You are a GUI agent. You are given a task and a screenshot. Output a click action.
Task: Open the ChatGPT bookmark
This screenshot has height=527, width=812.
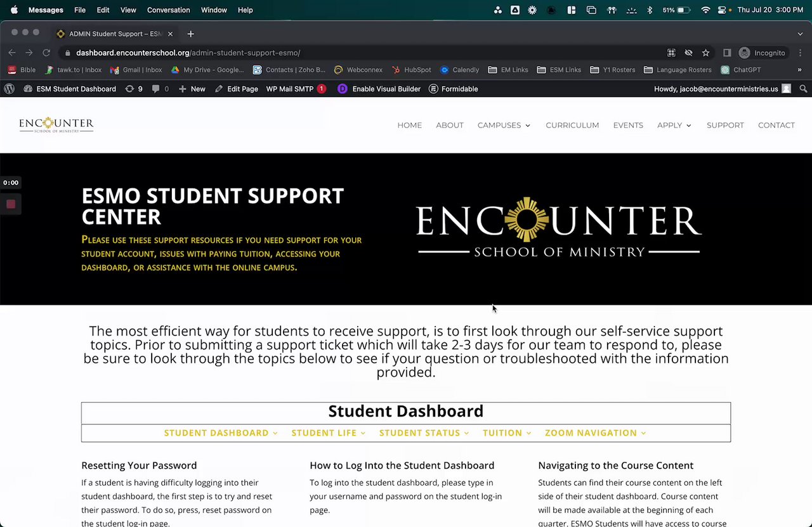pos(740,70)
